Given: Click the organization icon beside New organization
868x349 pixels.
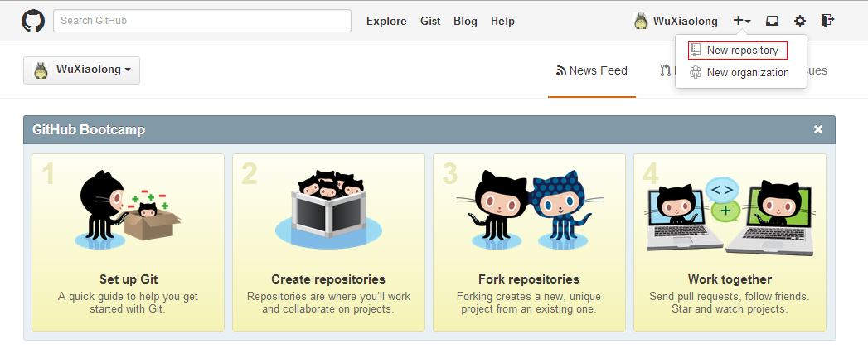Looking at the screenshot, I should (696, 72).
